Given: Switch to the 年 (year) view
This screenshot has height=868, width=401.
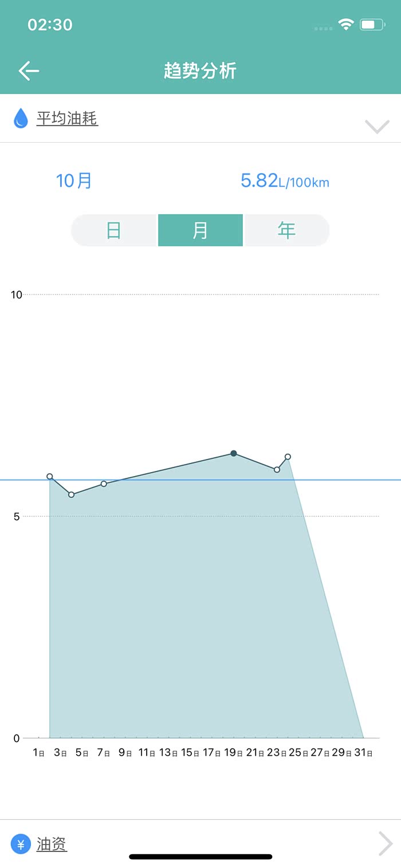Looking at the screenshot, I should click(286, 230).
